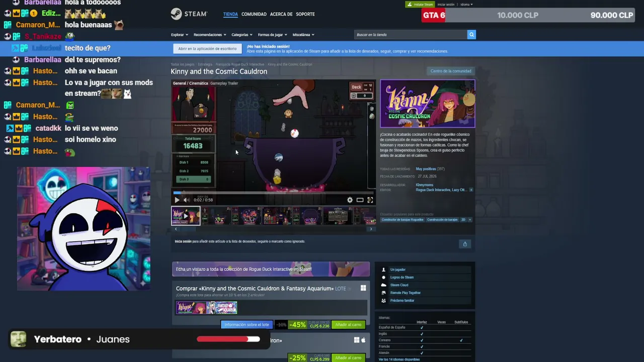Screen dimensions: 644x362
Task: Click the Fantasy Aquarium bundle thumbnail
Action: click(222, 307)
